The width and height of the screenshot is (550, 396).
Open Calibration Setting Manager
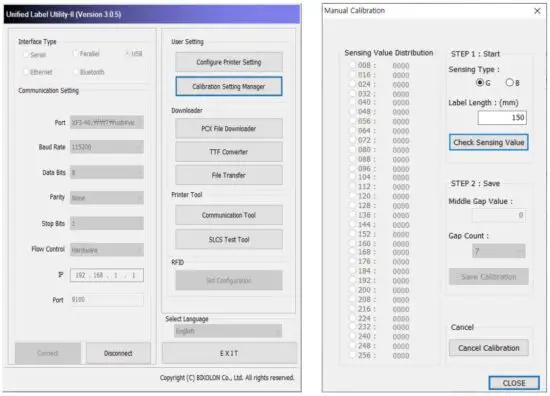[x=229, y=86]
